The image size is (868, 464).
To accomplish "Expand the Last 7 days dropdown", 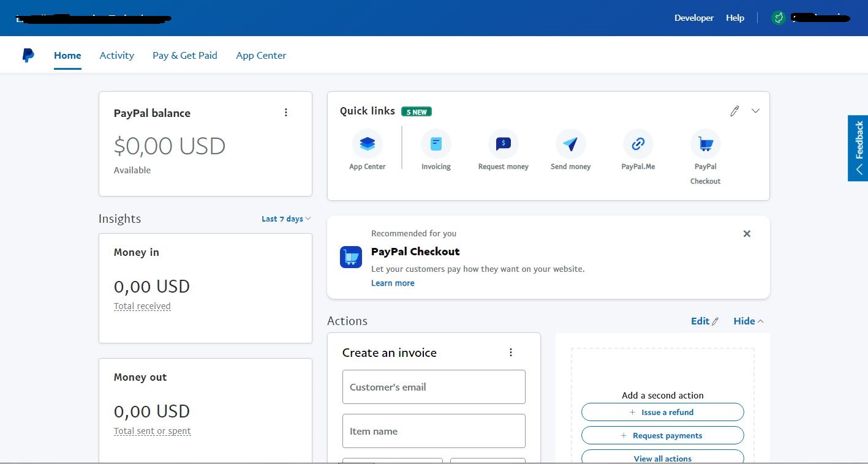I will [286, 219].
